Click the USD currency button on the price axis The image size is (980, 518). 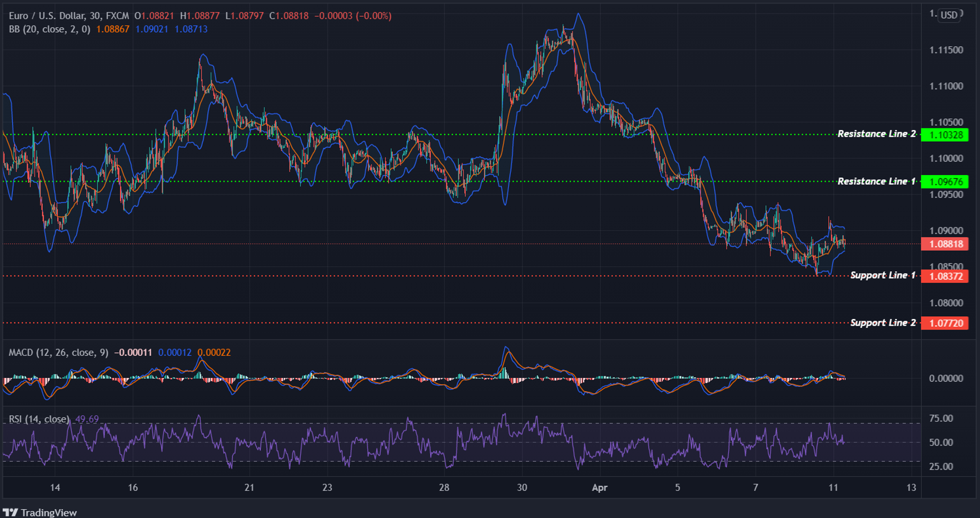point(950,15)
